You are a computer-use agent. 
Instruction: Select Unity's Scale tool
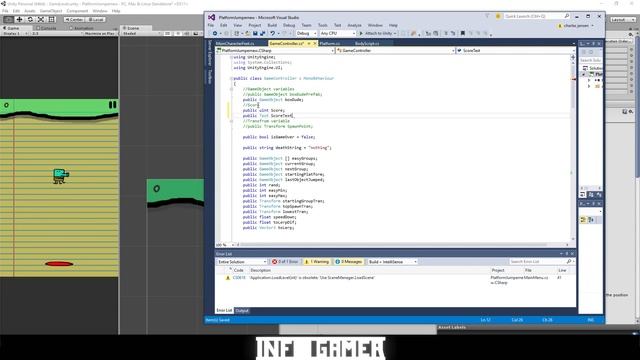(41, 19)
